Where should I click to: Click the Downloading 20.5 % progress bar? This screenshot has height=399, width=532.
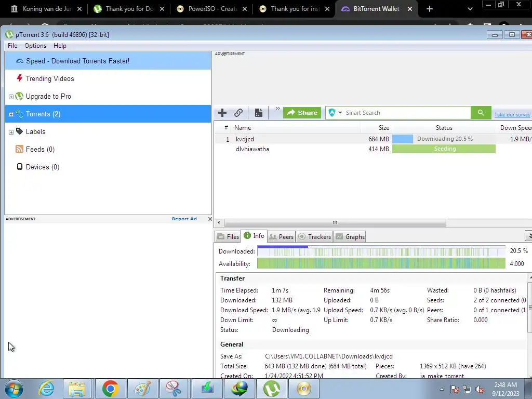[444, 139]
